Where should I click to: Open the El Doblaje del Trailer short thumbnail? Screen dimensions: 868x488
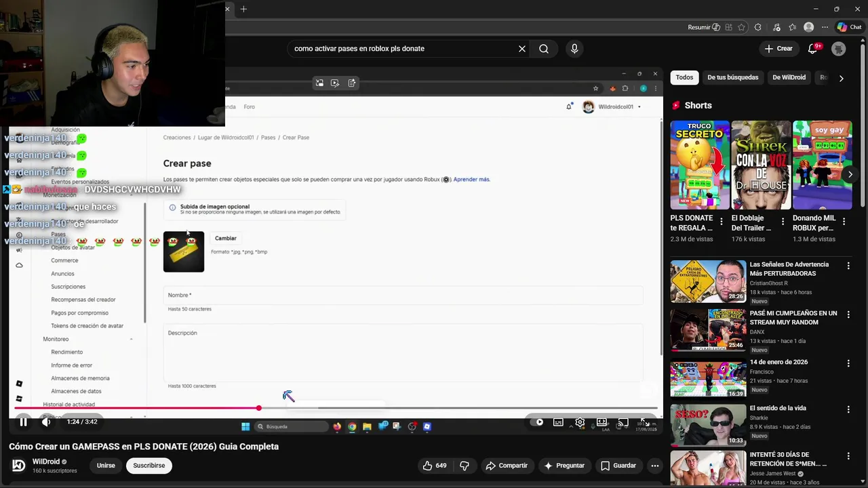click(761, 165)
